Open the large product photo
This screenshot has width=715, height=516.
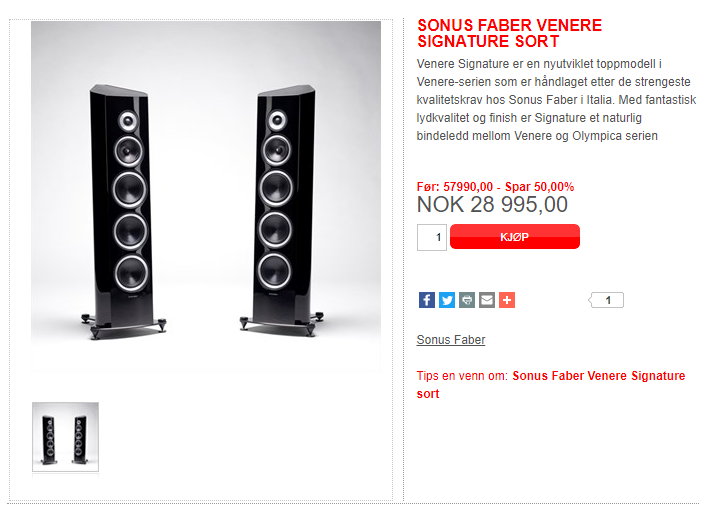[206, 196]
